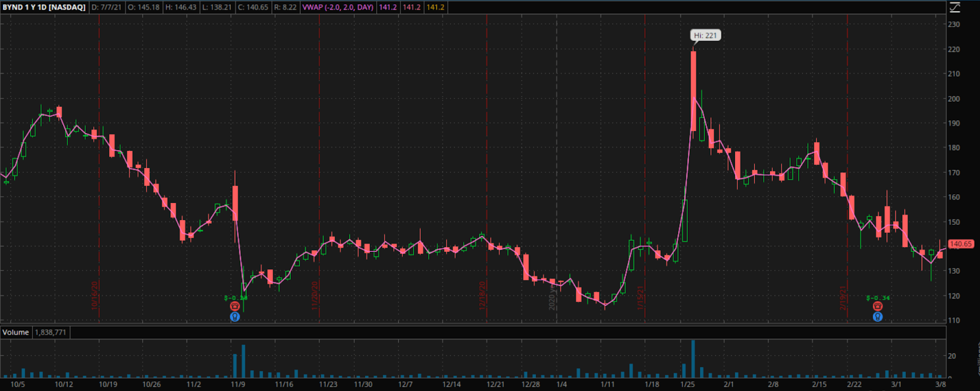980x391 pixels.
Task: Click the tallest volume bar near 1/25
Action: click(x=693, y=359)
